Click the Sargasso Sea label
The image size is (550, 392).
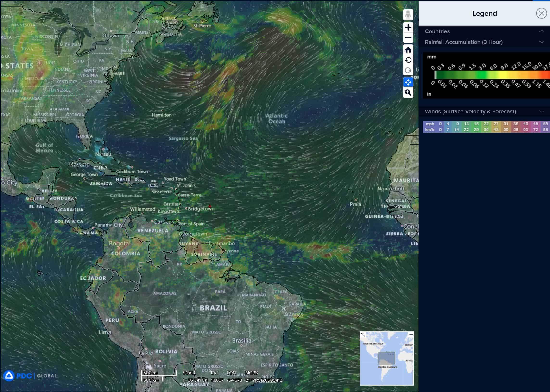(x=183, y=138)
